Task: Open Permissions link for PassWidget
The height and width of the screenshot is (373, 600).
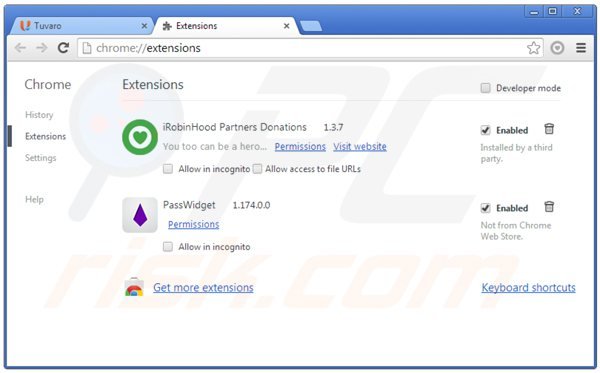Action: (x=194, y=224)
